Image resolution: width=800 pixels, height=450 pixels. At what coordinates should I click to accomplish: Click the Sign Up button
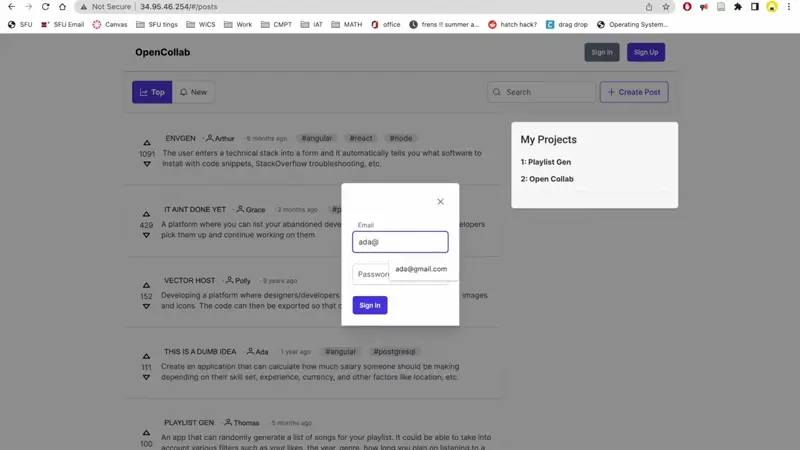click(646, 52)
